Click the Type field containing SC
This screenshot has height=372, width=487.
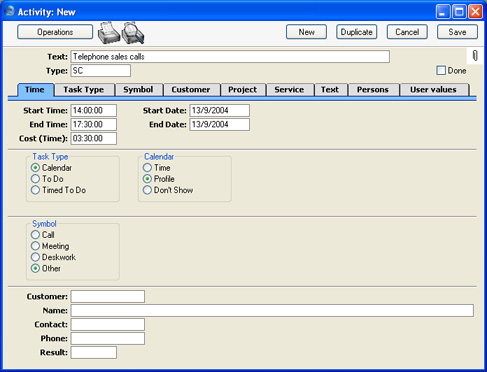(x=101, y=71)
